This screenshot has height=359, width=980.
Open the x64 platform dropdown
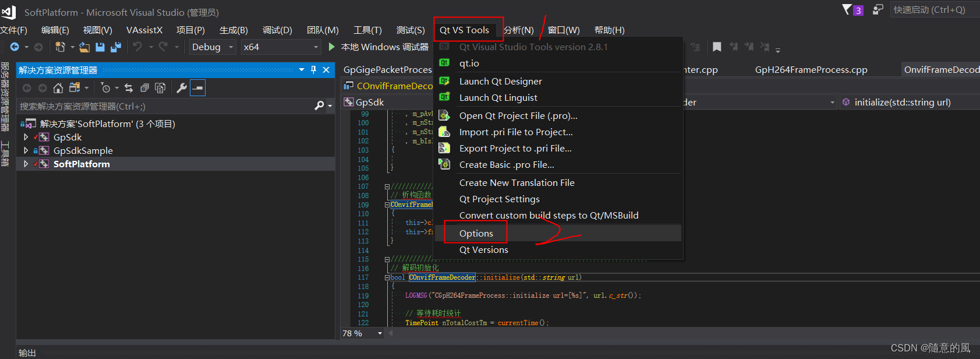point(316,47)
